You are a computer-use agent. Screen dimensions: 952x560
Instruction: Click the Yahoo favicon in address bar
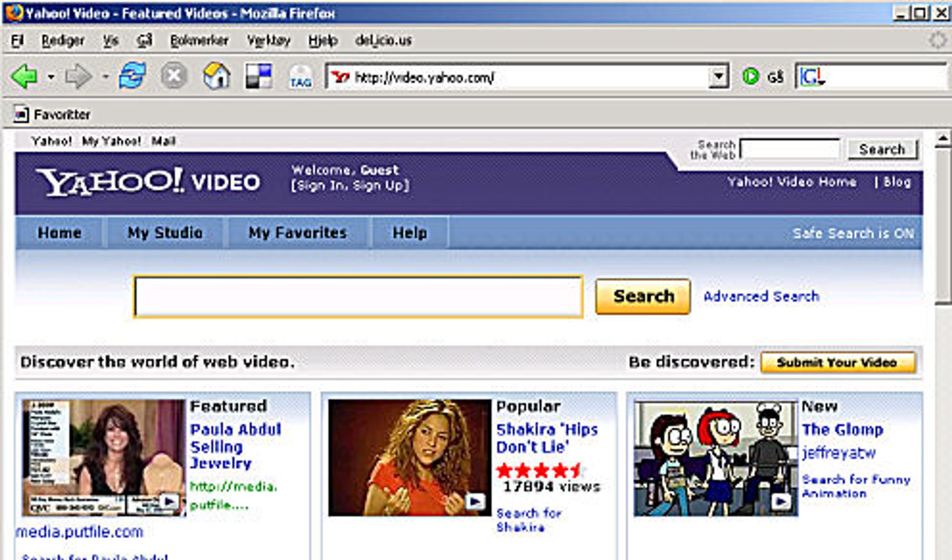tap(340, 77)
